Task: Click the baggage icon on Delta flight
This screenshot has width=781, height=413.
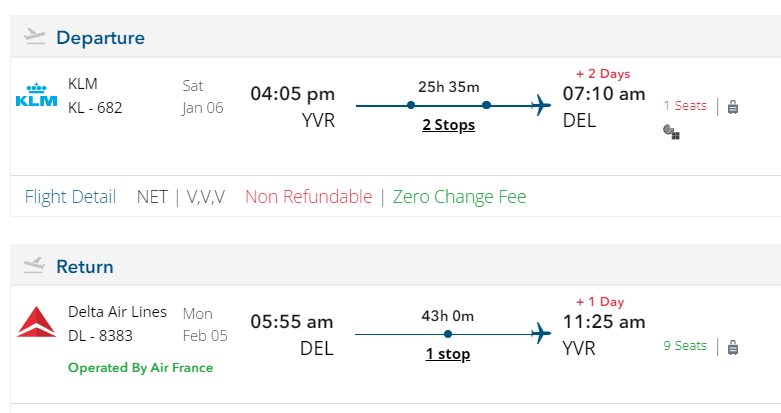Action: click(733, 347)
